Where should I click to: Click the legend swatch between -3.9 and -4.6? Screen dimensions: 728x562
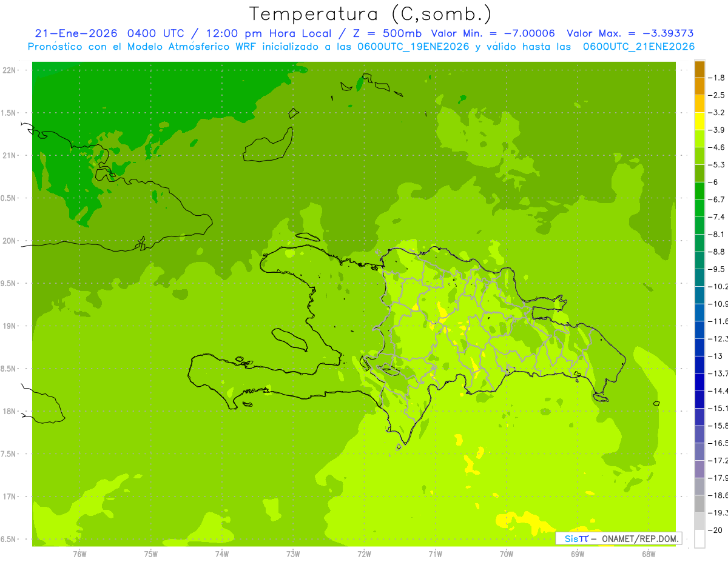(699, 138)
